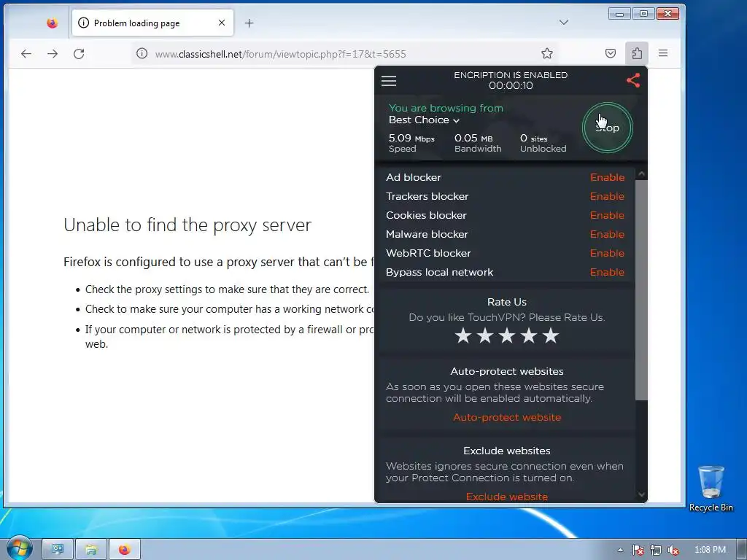
Task: Expand the Best Choice location dropdown
Action: click(424, 120)
